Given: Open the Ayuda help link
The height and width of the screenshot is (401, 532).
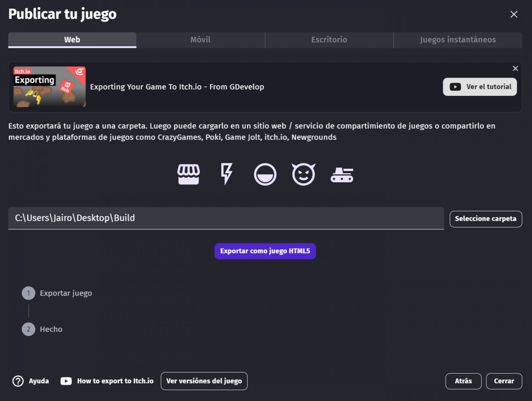Looking at the screenshot, I should [31, 381].
